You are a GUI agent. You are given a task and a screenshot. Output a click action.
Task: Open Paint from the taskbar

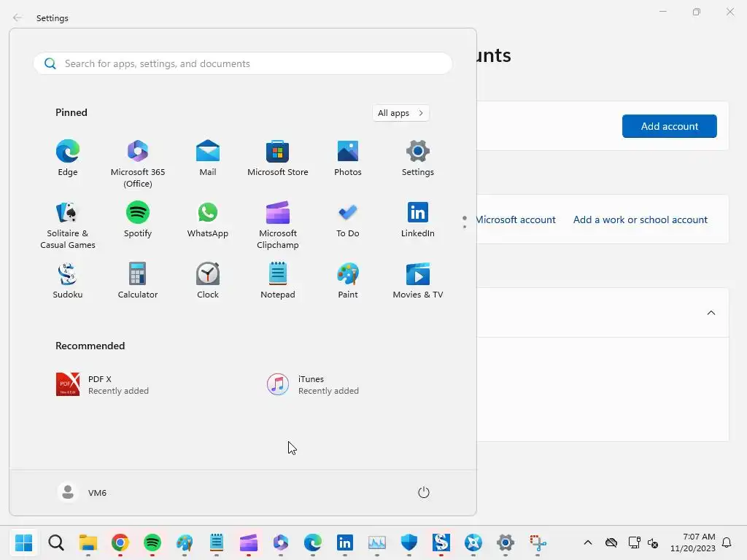(x=185, y=542)
